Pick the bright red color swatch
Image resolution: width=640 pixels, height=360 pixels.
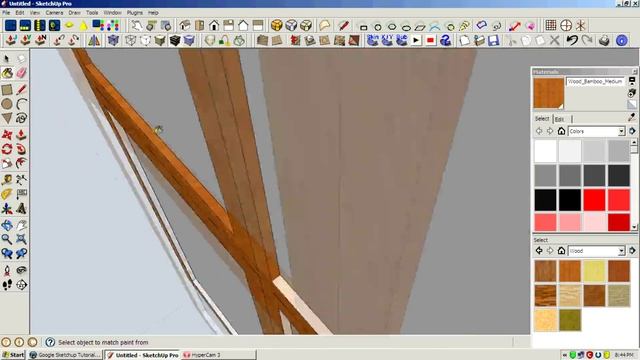(x=594, y=200)
